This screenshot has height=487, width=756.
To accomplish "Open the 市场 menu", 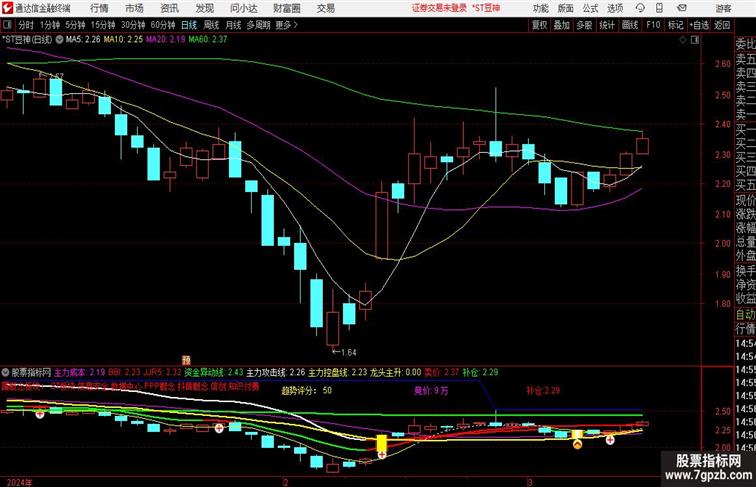I will click(x=134, y=8).
